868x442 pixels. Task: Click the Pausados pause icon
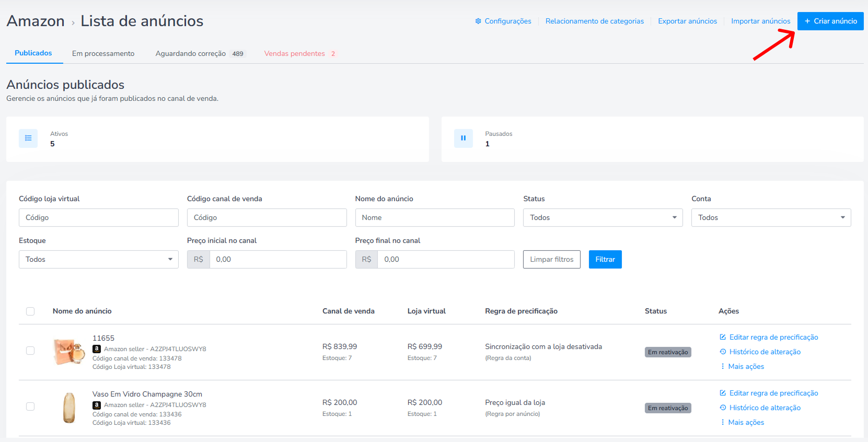pyautogui.click(x=463, y=138)
